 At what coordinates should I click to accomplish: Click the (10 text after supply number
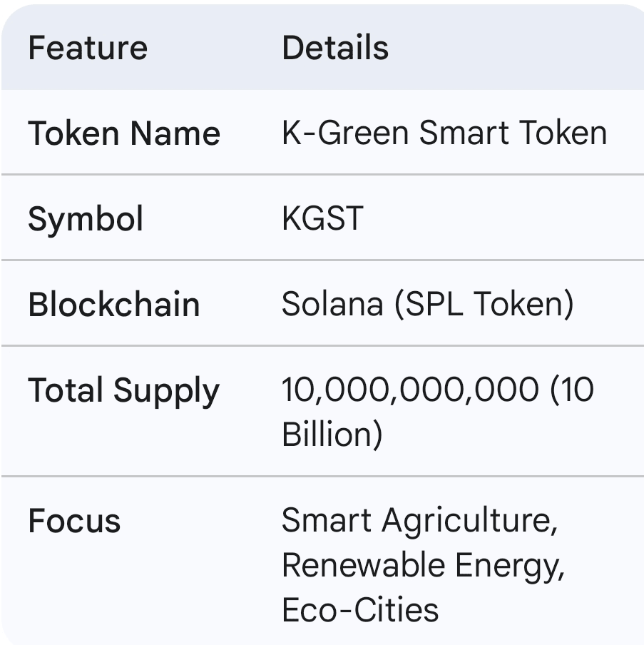tap(572, 390)
